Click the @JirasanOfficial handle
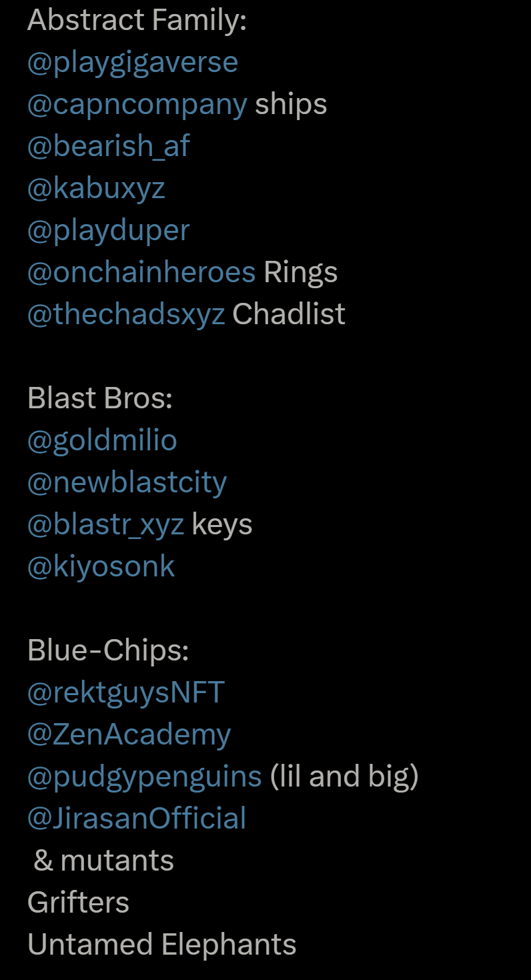 pyautogui.click(x=136, y=819)
